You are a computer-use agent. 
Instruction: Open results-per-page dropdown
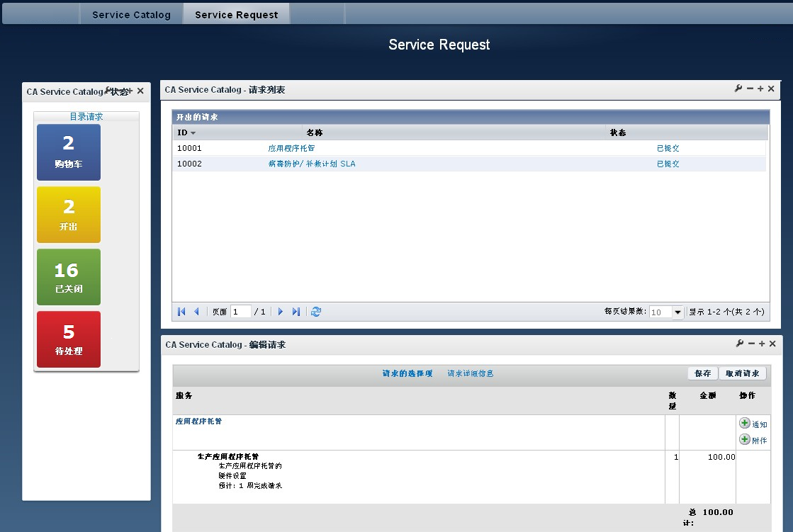677,312
